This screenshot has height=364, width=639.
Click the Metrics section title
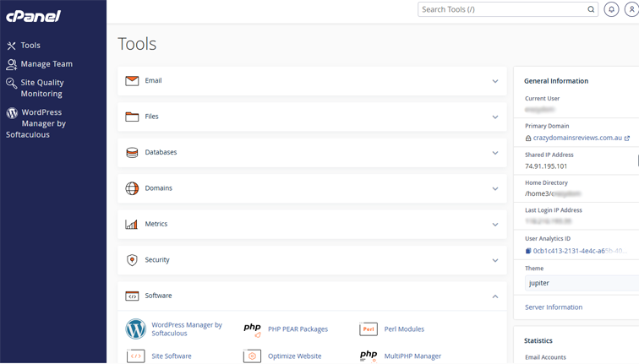pyautogui.click(x=156, y=224)
